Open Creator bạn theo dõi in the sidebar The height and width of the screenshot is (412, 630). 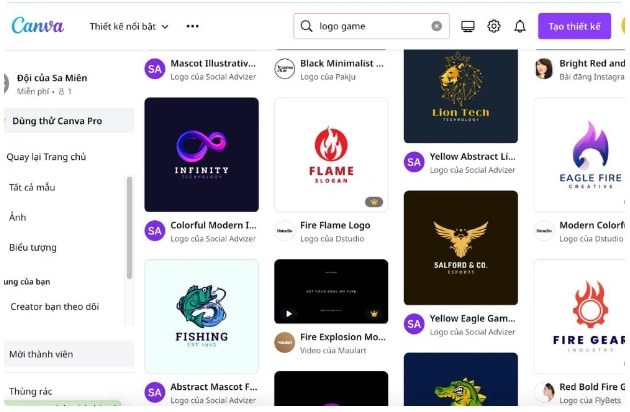[55, 307]
